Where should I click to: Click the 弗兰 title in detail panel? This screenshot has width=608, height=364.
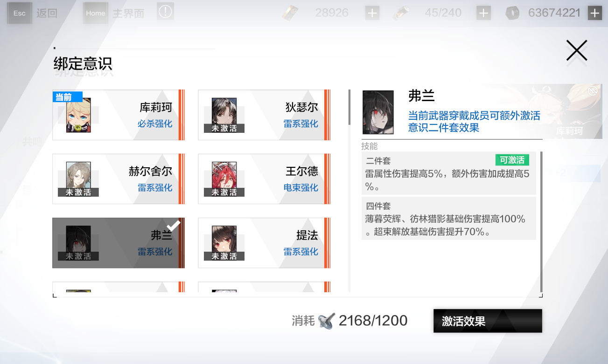tap(421, 96)
